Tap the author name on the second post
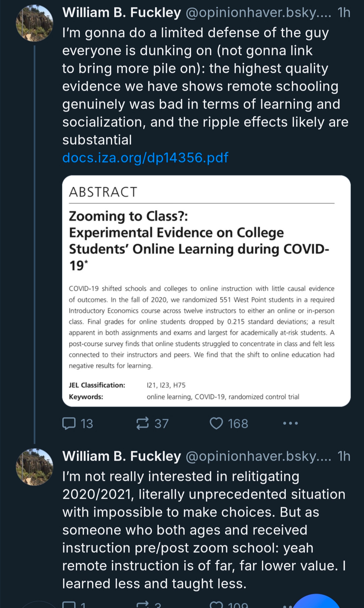The height and width of the screenshot is (608, 364). click(122, 456)
